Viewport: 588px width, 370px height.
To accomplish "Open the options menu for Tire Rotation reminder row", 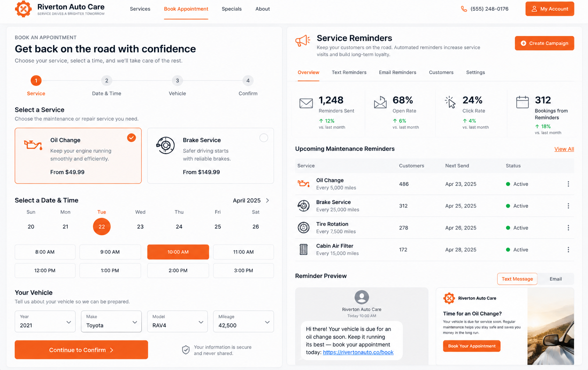I will (x=568, y=228).
